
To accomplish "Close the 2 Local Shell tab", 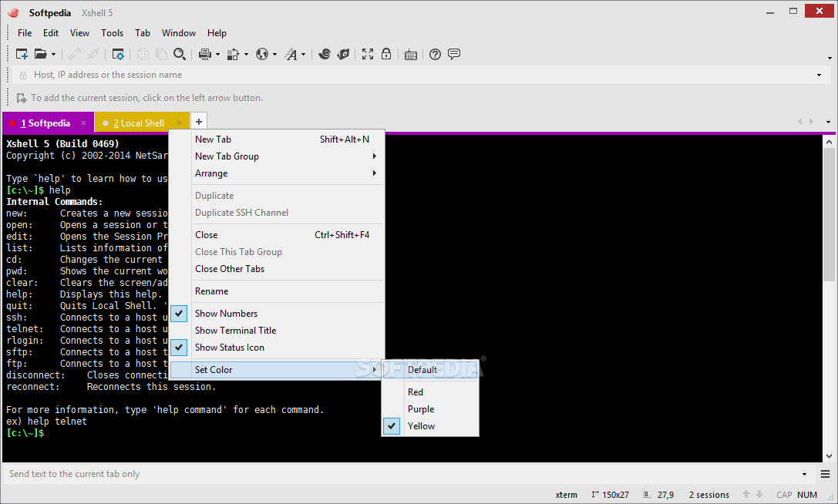I will coord(179,123).
